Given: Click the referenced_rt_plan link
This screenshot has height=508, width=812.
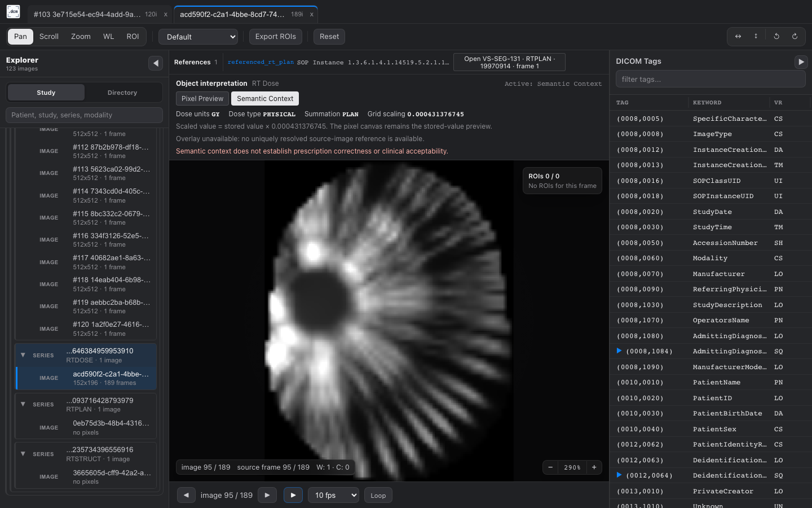Looking at the screenshot, I should point(261,62).
